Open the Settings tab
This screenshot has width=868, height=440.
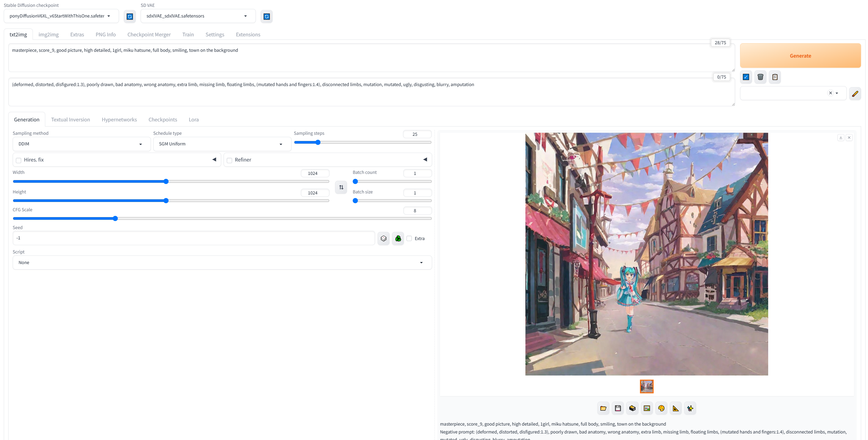click(215, 35)
